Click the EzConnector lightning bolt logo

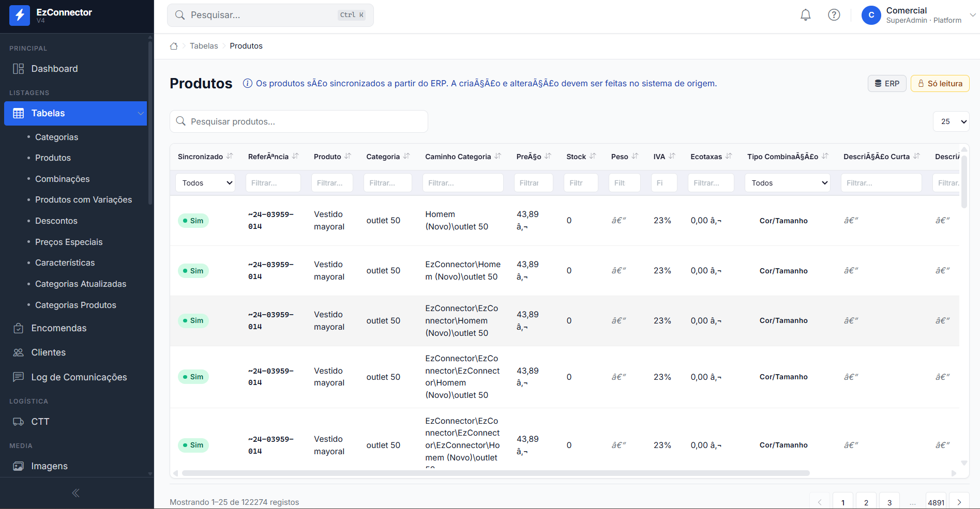(20, 16)
